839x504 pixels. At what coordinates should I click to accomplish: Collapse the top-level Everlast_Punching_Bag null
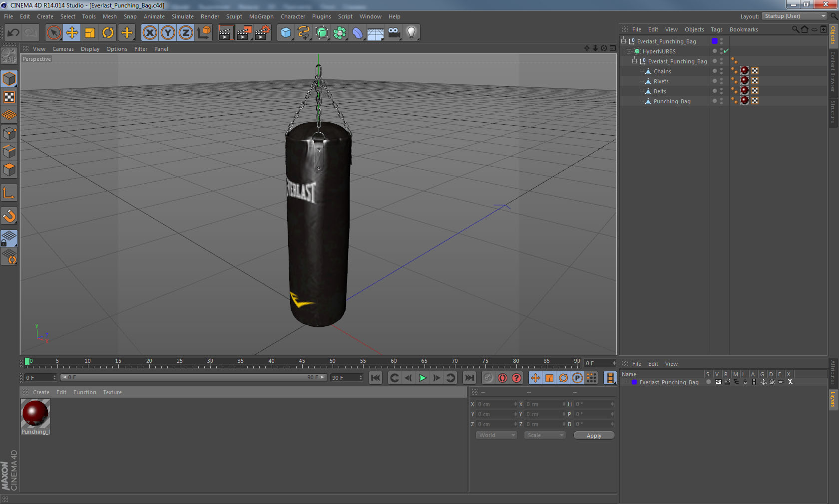624,41
